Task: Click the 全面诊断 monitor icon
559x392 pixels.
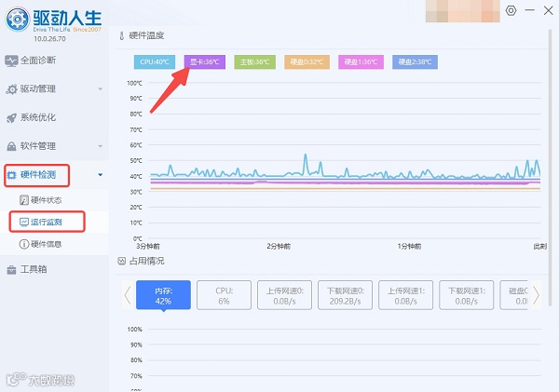Action: tap(11, 61)
